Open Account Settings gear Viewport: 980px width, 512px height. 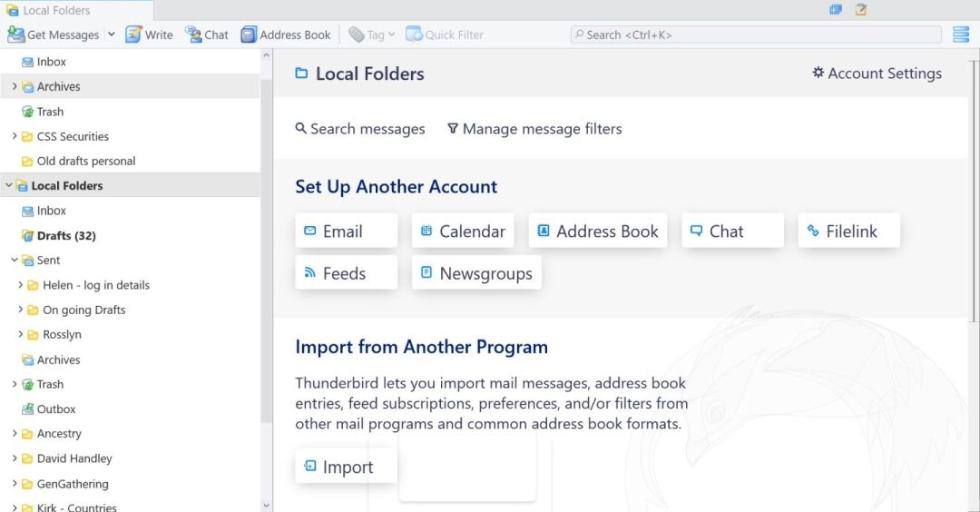tap(877, 74)
